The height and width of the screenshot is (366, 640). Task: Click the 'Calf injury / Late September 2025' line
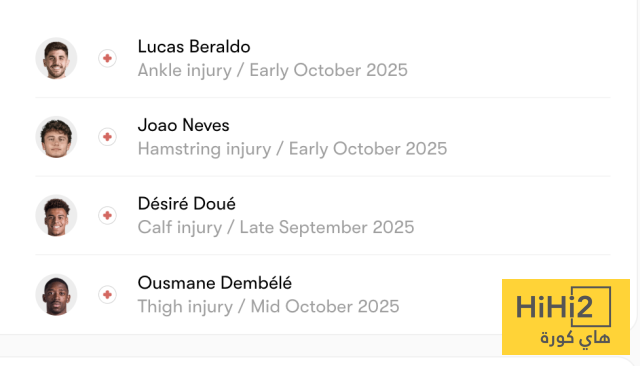click(x=276, y=227)
